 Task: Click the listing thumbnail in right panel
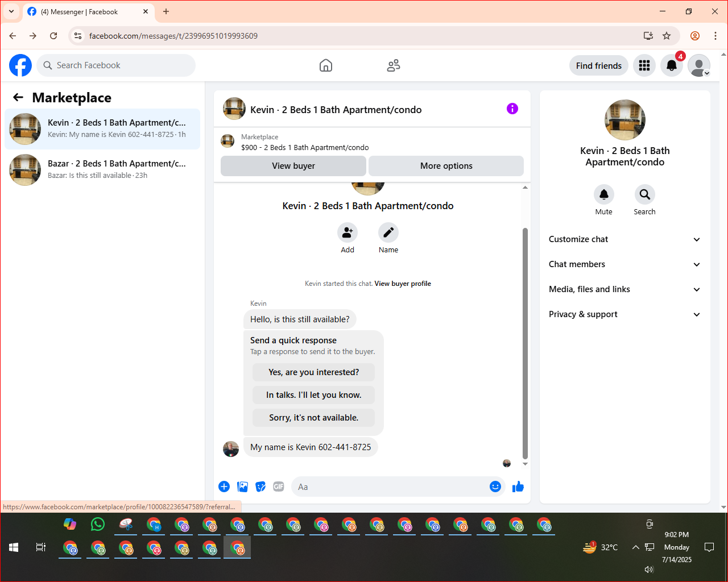[625, 120]
